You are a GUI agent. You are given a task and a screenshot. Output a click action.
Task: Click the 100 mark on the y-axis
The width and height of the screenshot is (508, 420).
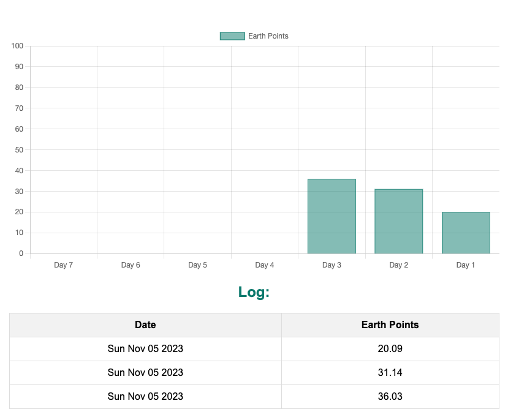(x=17, y=45)
